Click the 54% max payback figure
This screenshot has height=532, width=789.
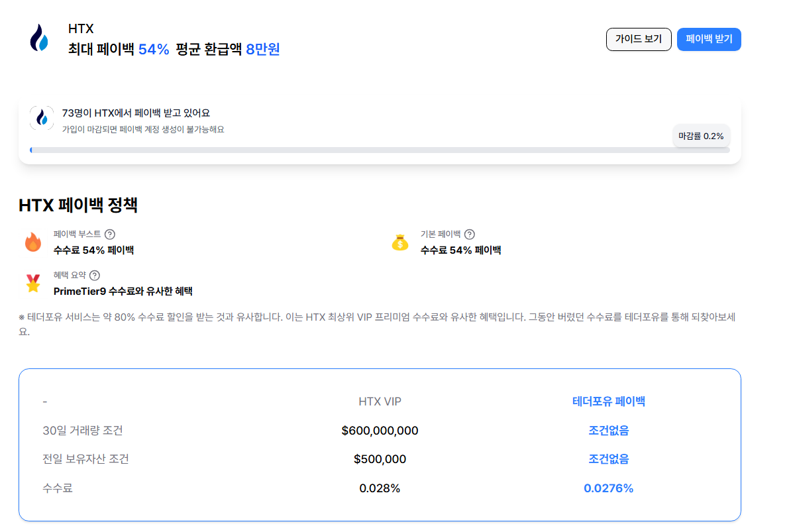coord(154,49)
